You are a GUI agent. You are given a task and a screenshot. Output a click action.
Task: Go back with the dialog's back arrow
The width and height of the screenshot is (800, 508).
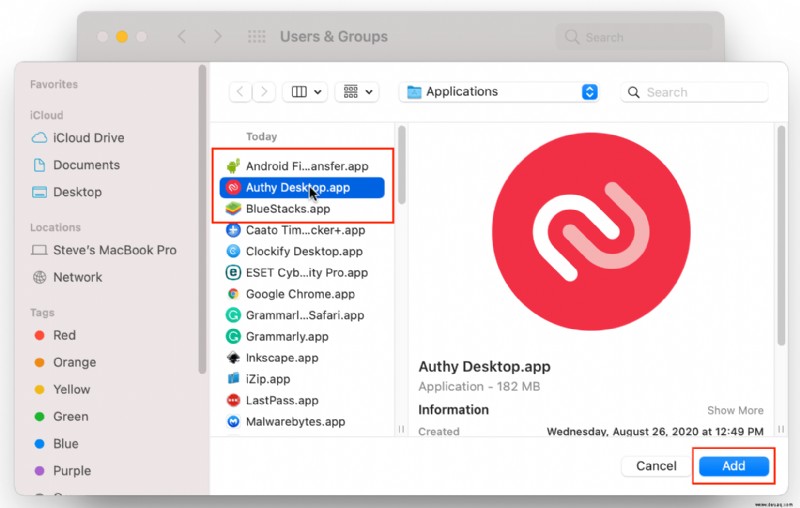click(240, 92)
